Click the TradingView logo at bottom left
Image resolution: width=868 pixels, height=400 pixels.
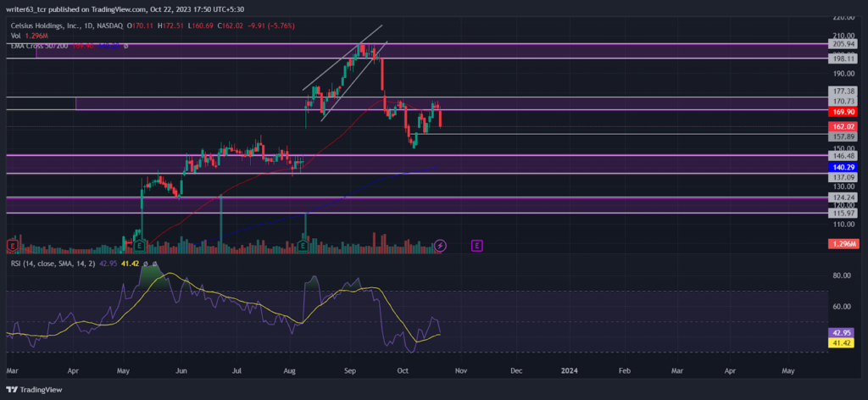[x=34, y=390]
